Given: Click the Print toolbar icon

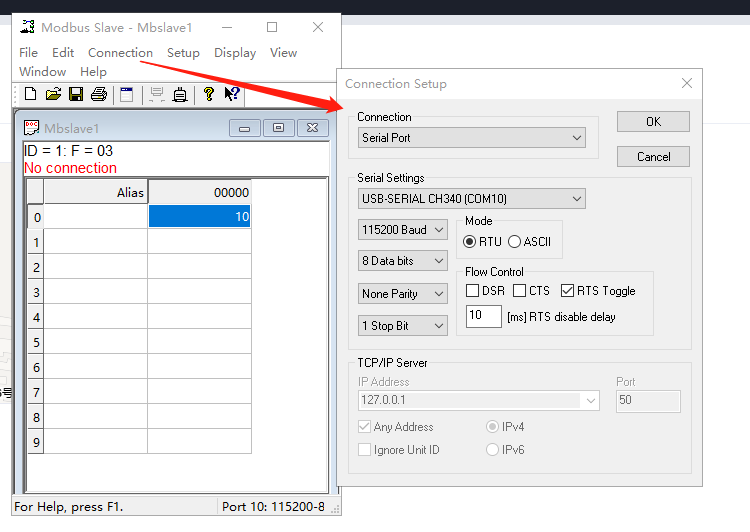Looking at the screenshot, I should click(x=99, y=94).
